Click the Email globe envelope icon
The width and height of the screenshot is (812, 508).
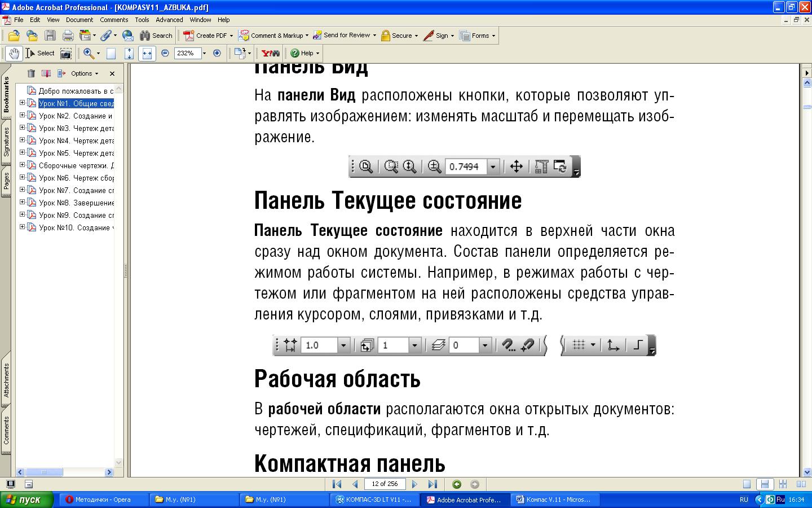pos(128,36)
